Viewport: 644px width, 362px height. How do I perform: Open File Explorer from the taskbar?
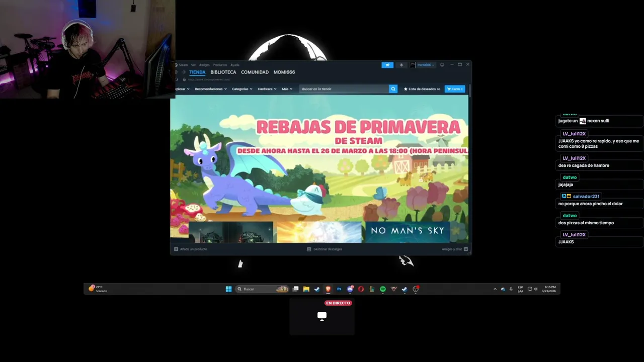point(306,289)
